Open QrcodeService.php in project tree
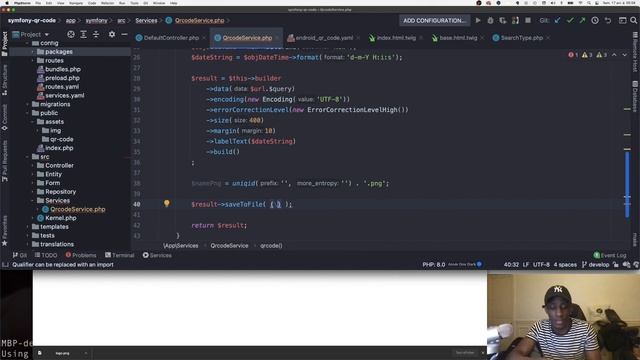 78,209
